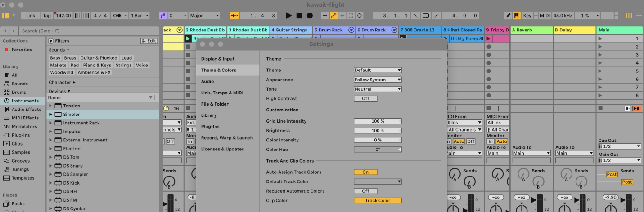Click the Capture MIDI icon

(351, 16)
